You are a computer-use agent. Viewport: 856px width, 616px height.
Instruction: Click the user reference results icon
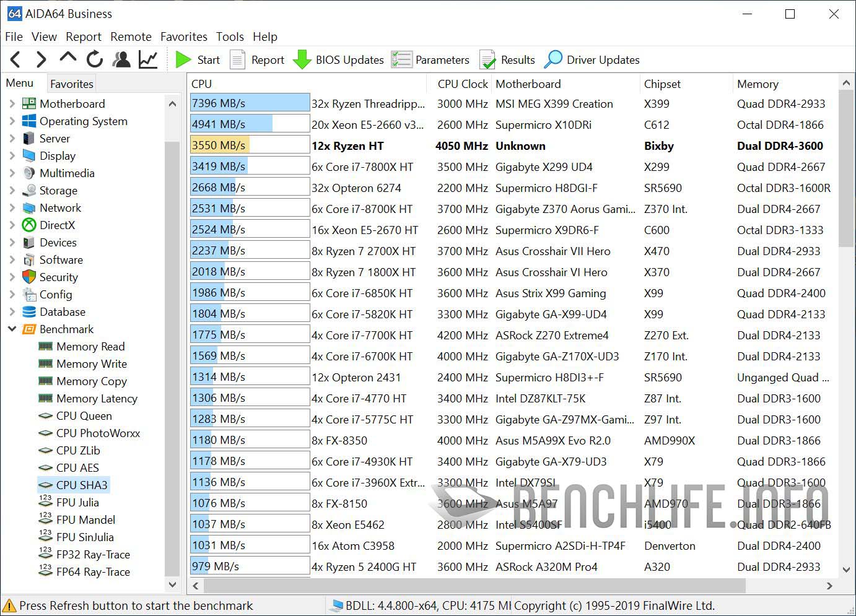[x=121, y=59]
